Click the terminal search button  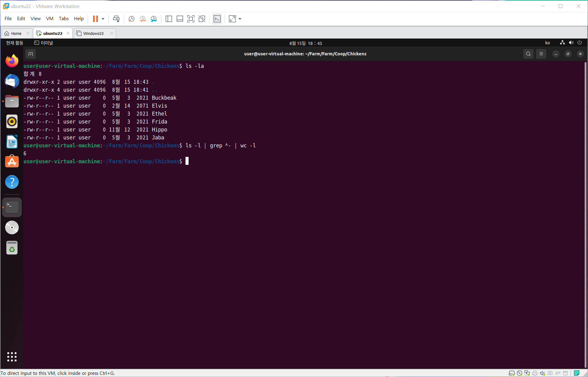(x=528, y=54)
